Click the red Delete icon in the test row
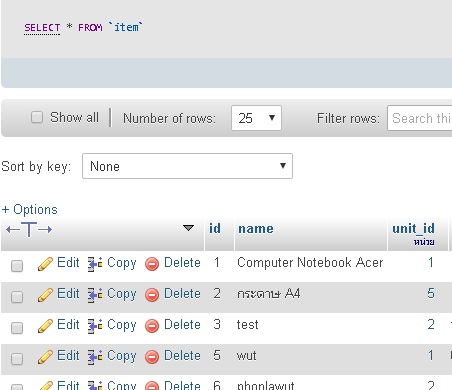Viewport: 452px width, 390px height. coord(152,326)
